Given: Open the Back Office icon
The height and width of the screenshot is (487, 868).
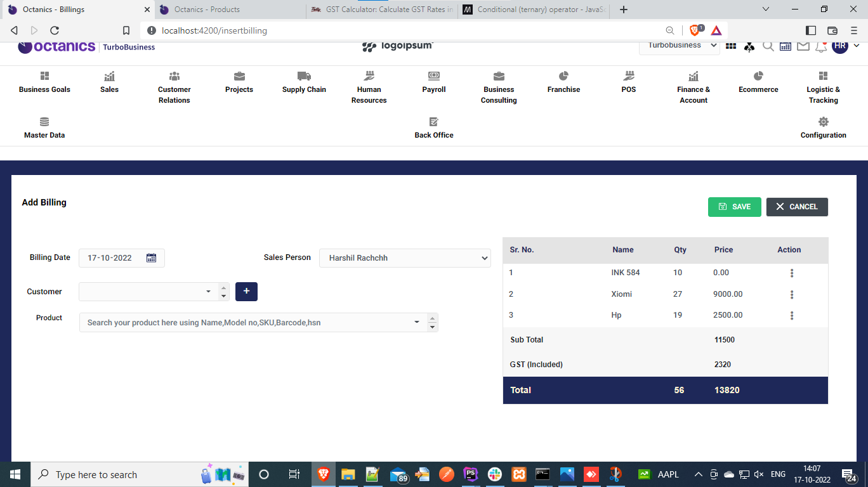Looking at the screenshot, I should tap(434, 122).
